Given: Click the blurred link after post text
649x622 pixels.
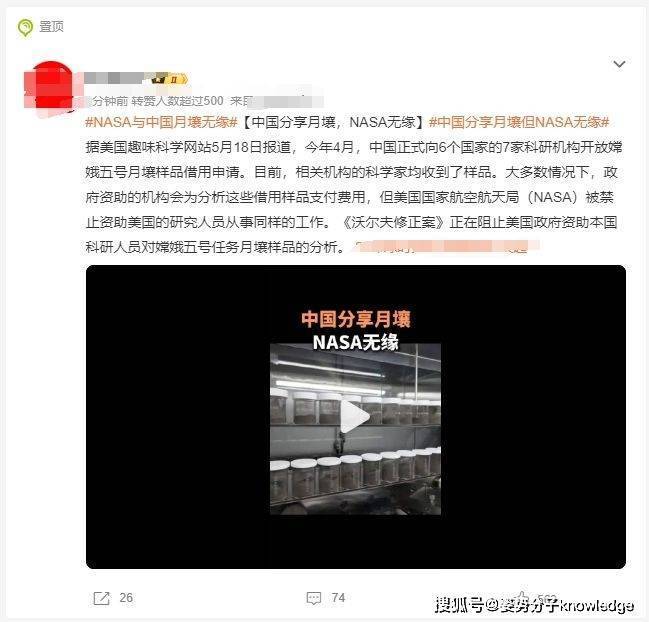Looking at the screenshot, I should [x=446, y=247].
